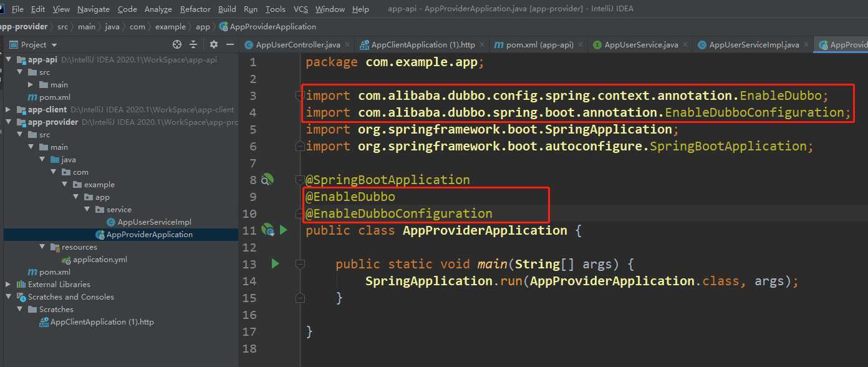Click 'java' breadcrumb in navigation bar
Screen dimensions: 868x367
pos(112,27)
